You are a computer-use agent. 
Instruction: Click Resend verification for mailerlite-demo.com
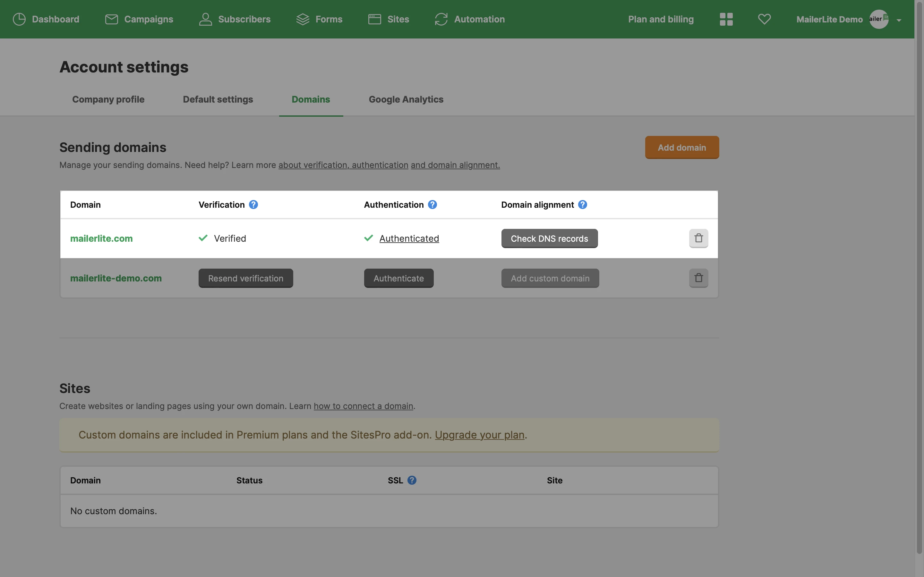tap(245, 278)
